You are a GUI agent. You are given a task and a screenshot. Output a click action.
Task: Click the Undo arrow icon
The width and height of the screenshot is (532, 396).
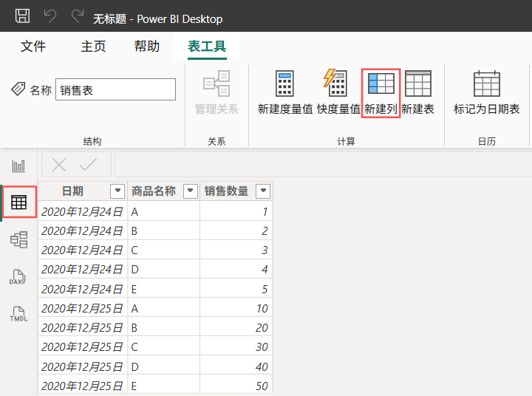pos(50,16)
